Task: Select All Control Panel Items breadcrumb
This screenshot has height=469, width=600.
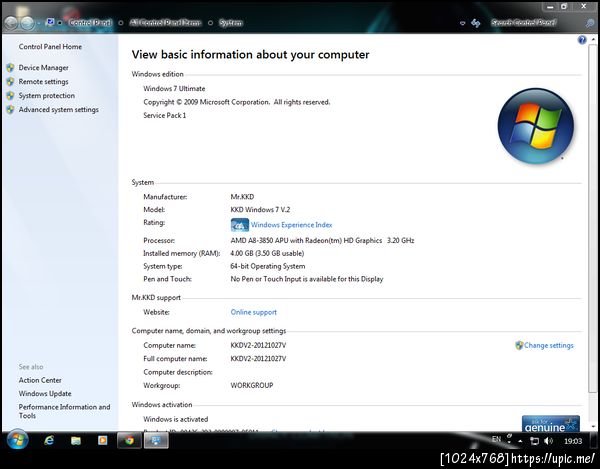Action: tap(165, 23)
